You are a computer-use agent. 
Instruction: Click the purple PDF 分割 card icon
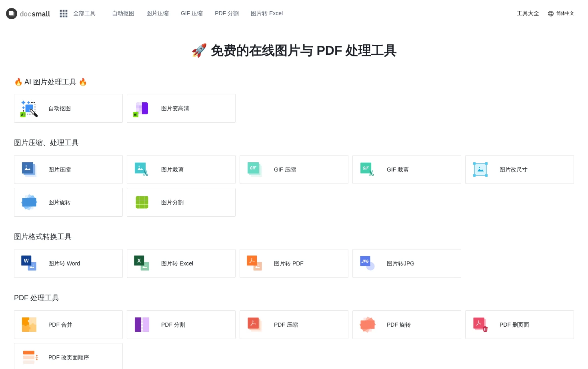coord(142,325)
